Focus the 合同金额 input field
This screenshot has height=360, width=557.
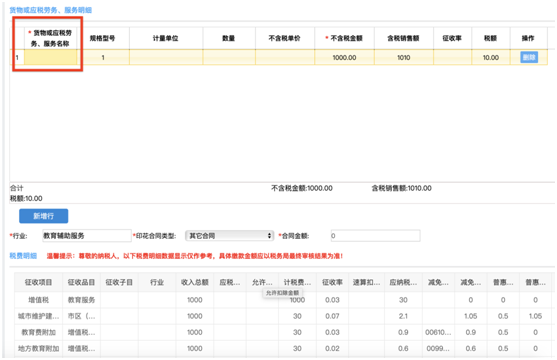pos(375,236)
